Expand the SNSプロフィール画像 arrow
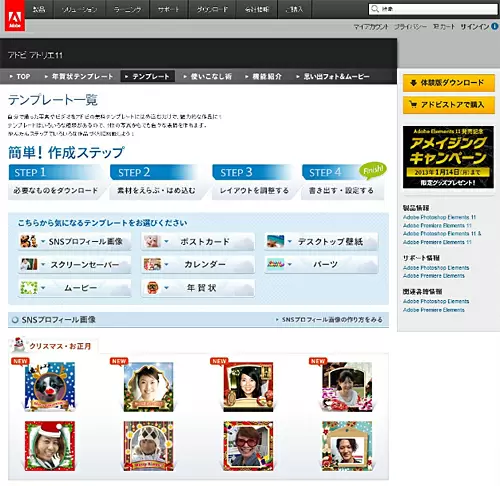 (43, 241)
